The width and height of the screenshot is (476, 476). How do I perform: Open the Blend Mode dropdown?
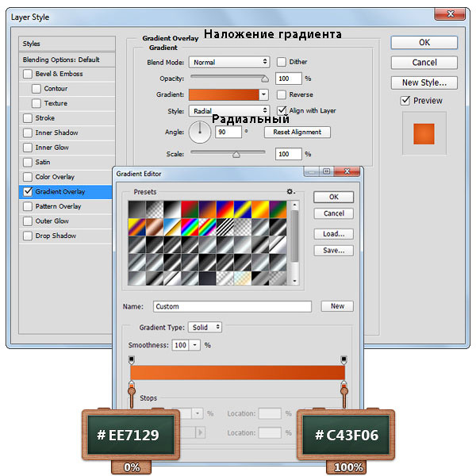coord(229,62)
